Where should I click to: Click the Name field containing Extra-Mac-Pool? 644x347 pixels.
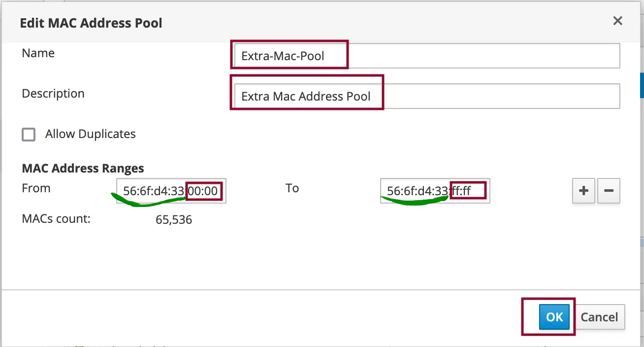click(x=426, y=56)
